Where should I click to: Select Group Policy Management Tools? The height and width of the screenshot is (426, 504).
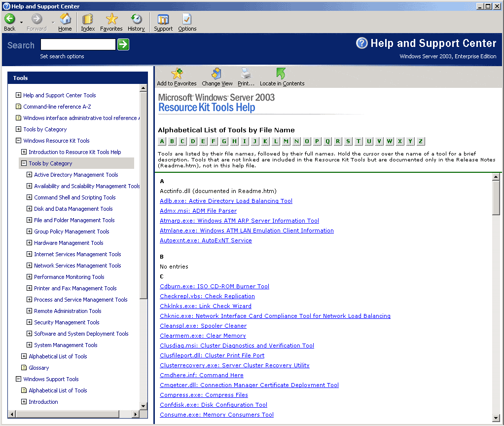click(72, 232)
